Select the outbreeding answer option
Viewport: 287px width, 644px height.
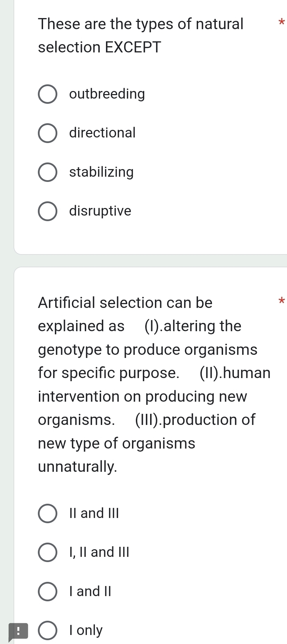coord(48,94)
